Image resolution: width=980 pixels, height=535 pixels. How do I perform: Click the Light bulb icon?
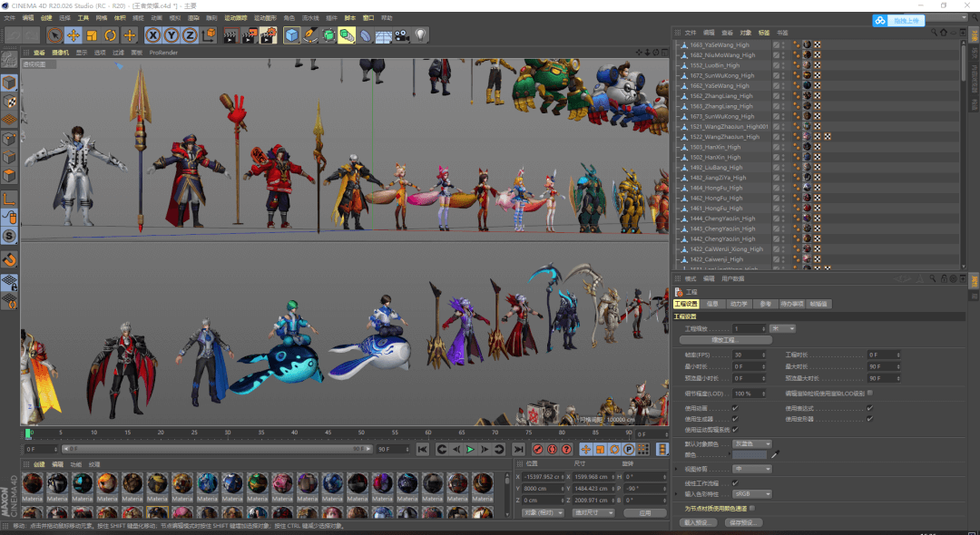(x=421, y=35)
